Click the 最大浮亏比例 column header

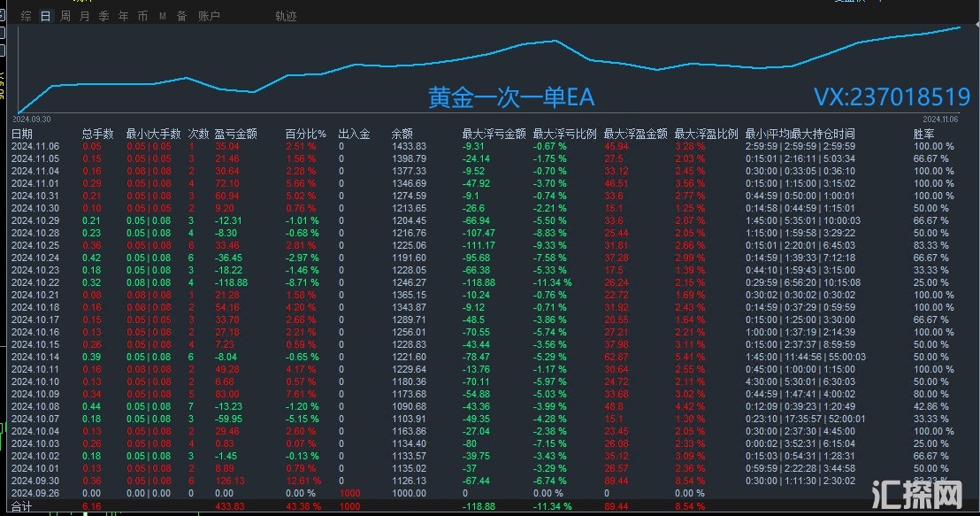(564, 134)
